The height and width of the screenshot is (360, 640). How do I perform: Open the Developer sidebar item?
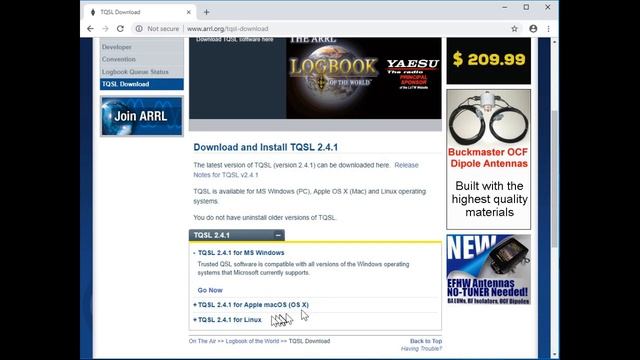(x=117, y=47)
